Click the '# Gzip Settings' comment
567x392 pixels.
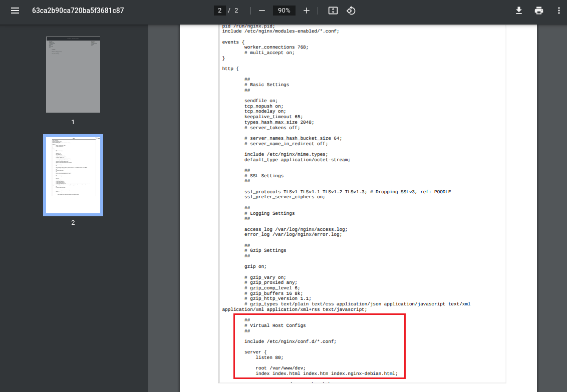[265, 250]
